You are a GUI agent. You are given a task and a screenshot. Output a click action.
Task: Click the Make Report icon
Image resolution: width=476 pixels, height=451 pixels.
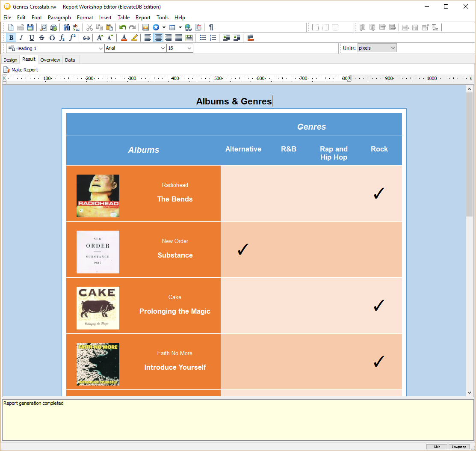(7, 70)
